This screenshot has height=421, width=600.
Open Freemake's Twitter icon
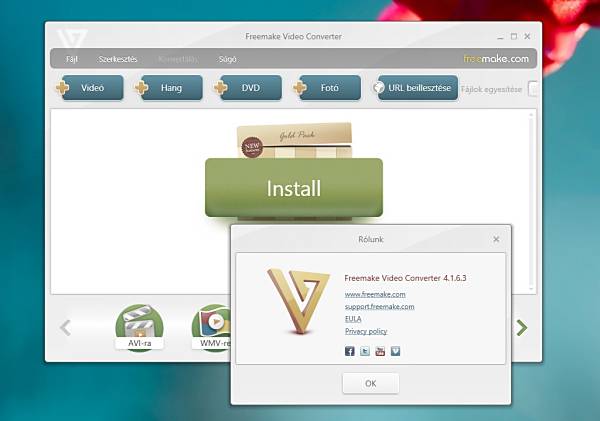[365, 351]
